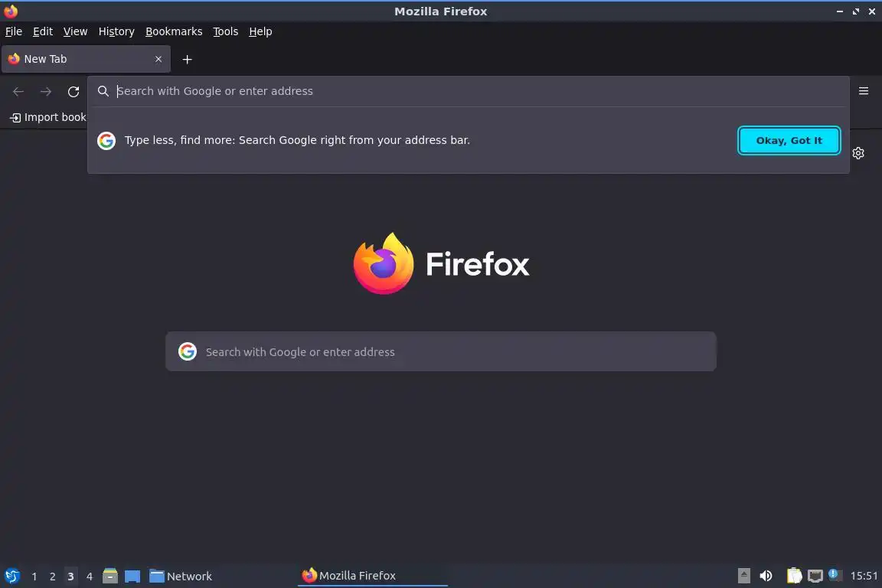Click Firefox icon in window title bar
Screen dimensions: 882x588
(x=11, y=11)
